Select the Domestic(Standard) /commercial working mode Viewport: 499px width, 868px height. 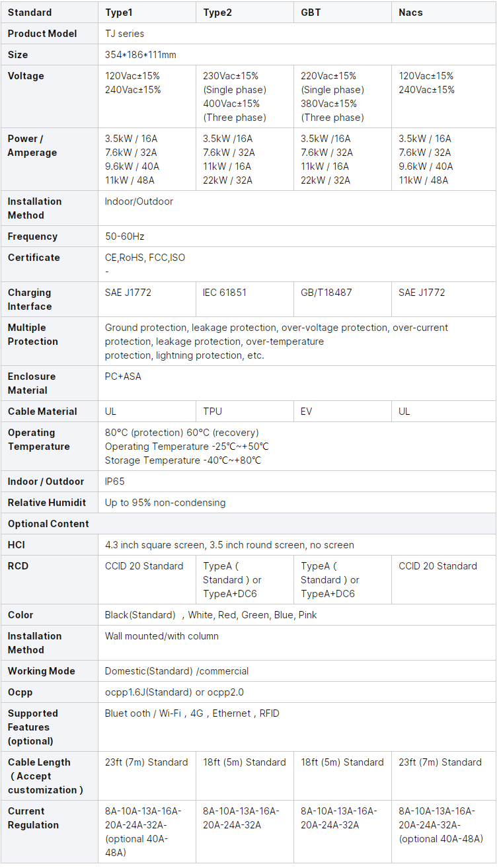[x=176, y=671]
